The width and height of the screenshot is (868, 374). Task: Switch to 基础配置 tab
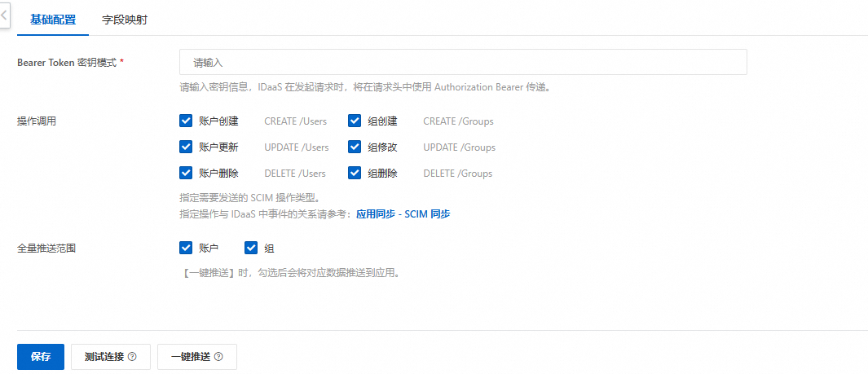[53, 20]
